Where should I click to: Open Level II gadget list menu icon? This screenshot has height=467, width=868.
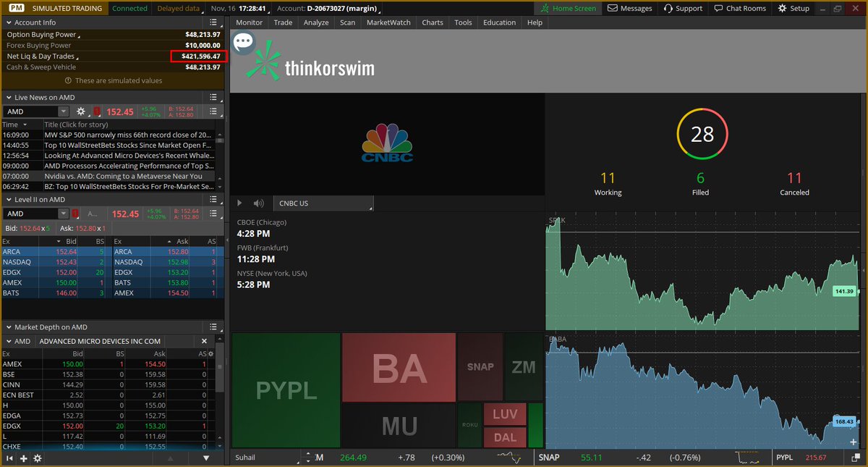(x=213, y=199)
